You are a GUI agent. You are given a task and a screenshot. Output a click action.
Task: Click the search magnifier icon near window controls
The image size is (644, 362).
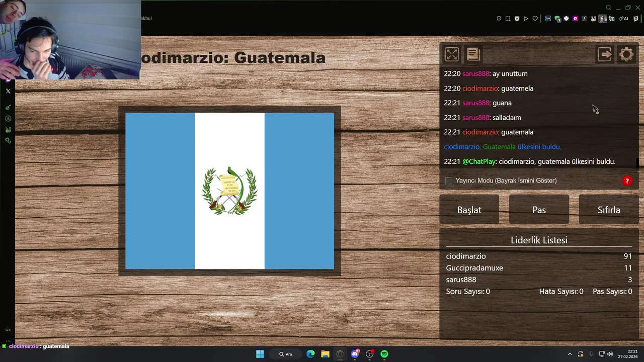pyautogui.click(x=608, y=8)
